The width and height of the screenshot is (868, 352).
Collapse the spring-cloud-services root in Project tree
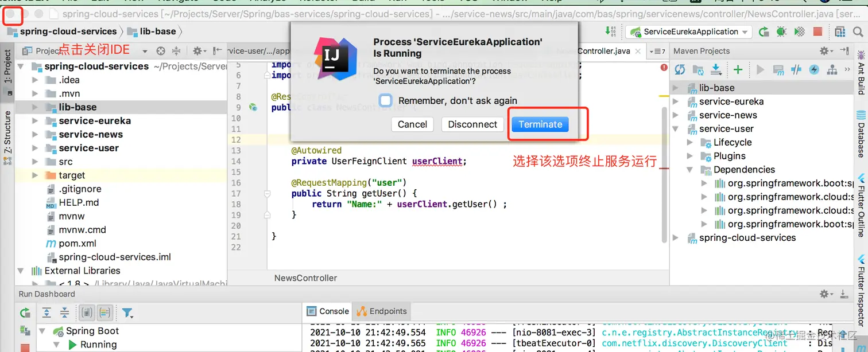tap(21, 67)
